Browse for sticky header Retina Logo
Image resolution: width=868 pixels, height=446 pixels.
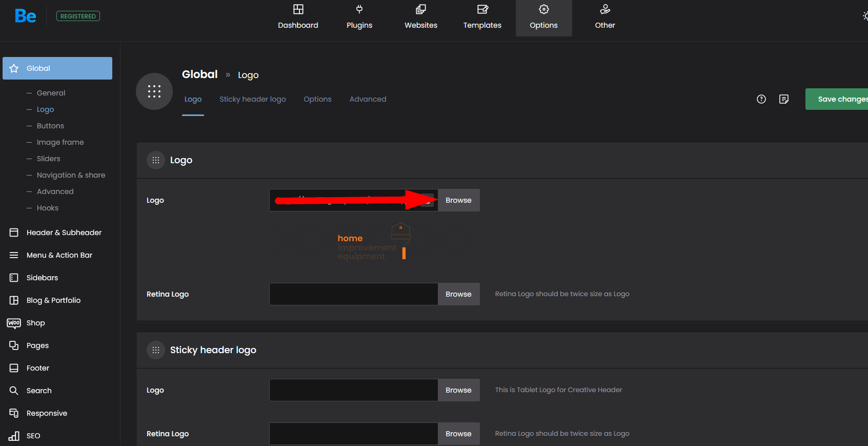(x=458, y=434)
